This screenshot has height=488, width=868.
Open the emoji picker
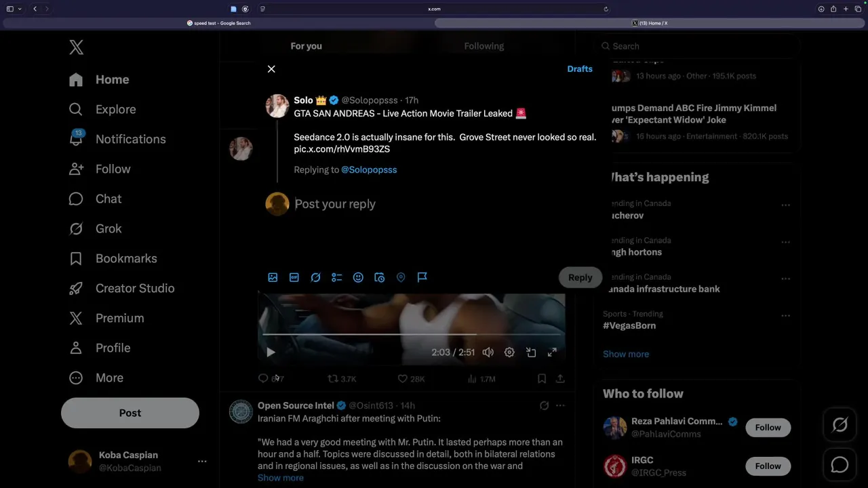point(358,277)
